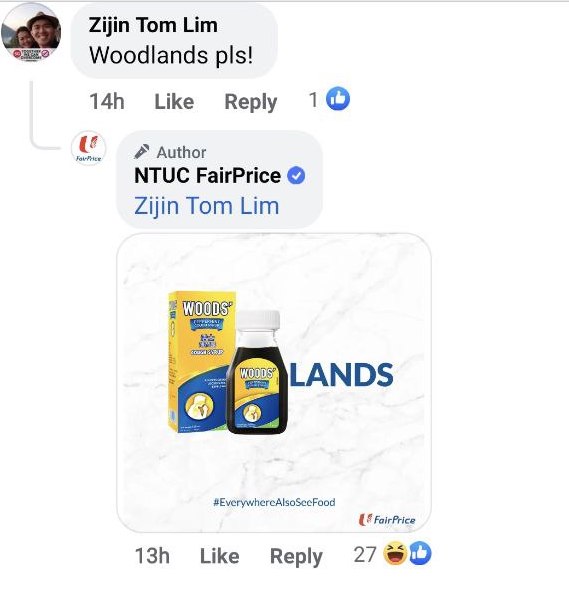Reply to the Woodlands pls! comment
This screenshot has height=597, width=569.
[251, 102]
